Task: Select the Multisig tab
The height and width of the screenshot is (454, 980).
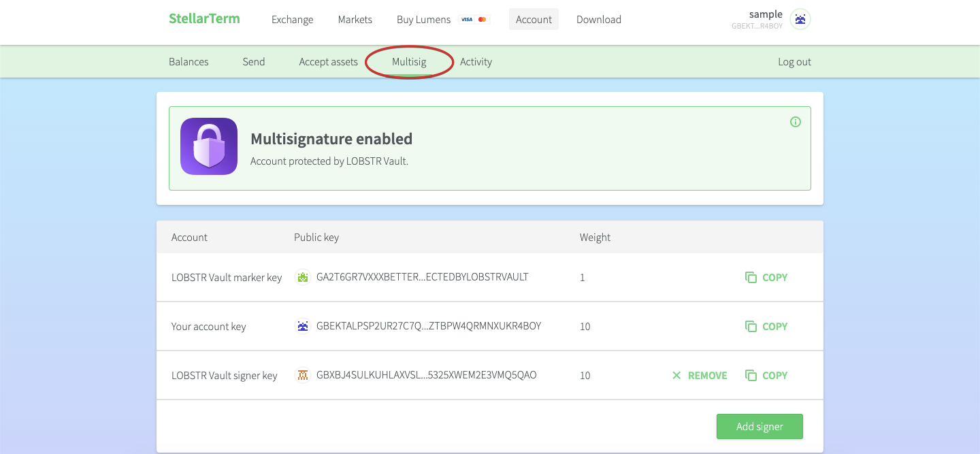Action: coord(409,62)
